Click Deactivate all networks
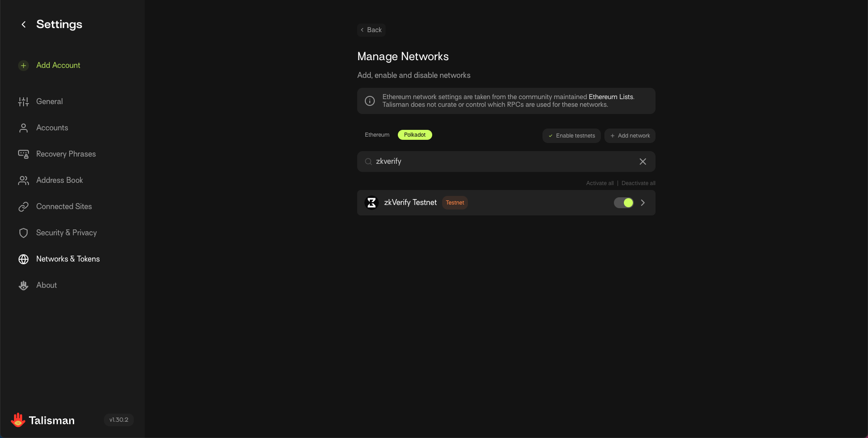868x438 pixels. (638, 183)
